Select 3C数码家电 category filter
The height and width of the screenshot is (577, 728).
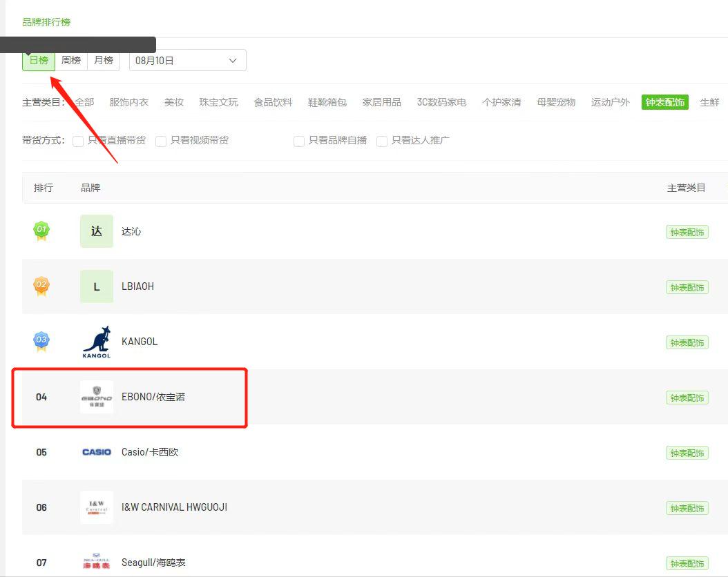441,102
